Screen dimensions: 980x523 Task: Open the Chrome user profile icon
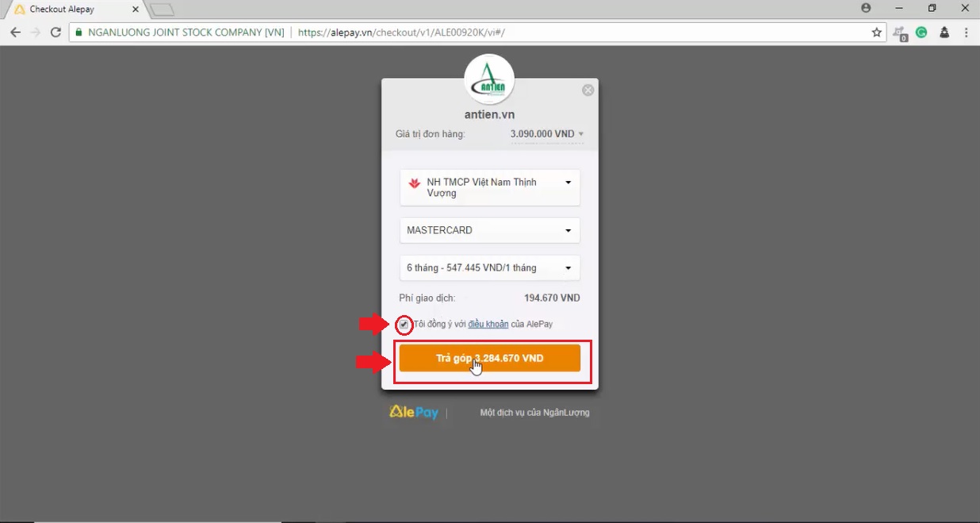click(866, 9)
